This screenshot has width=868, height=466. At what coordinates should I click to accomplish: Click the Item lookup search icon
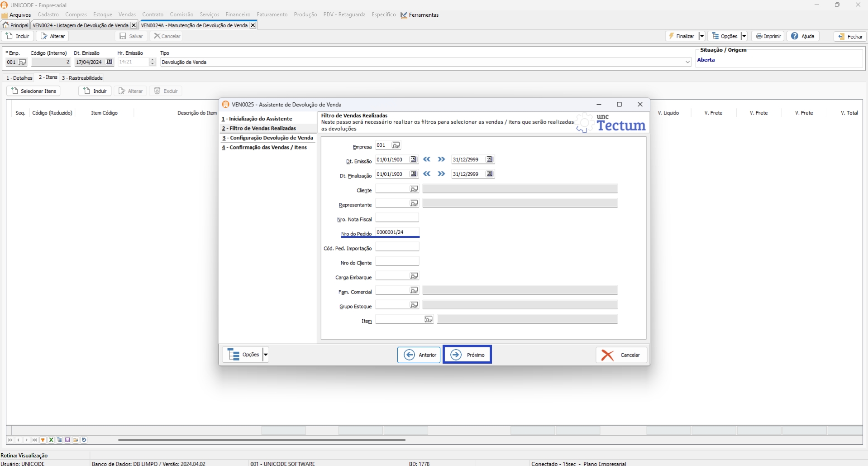[x=428, y=320]
